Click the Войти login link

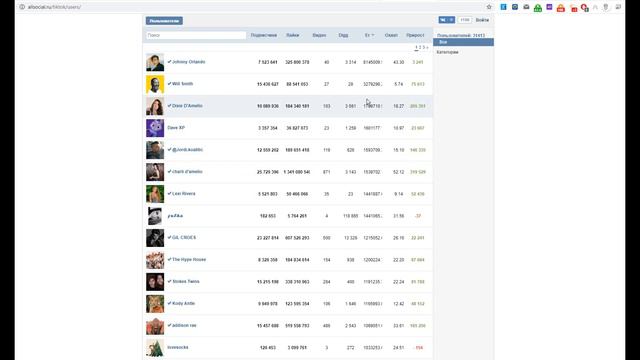click(482, 20)
